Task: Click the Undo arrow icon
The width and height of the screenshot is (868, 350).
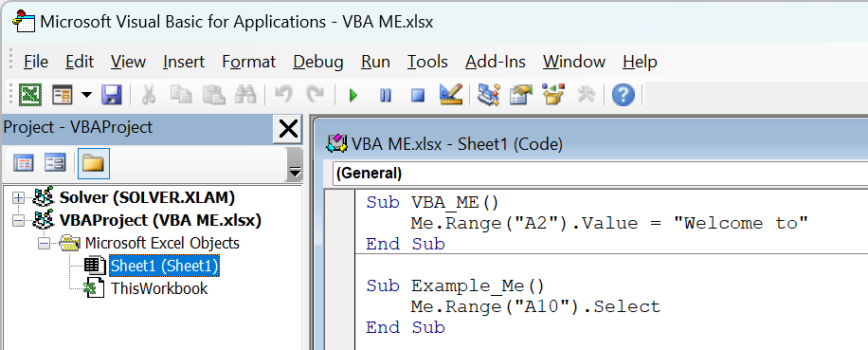Action: click(283, 95)
